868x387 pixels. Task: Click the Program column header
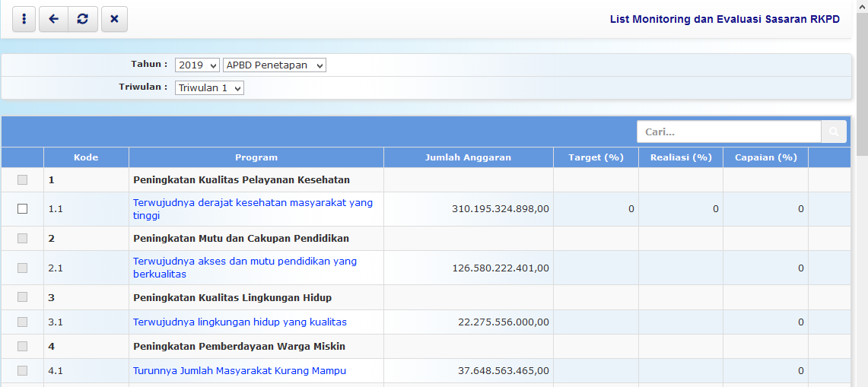[256, 157]
